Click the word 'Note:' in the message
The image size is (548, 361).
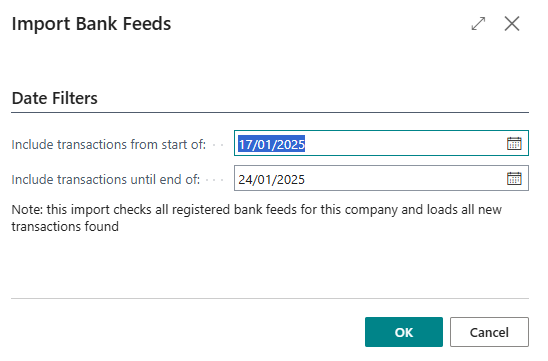tap(27, 210)
